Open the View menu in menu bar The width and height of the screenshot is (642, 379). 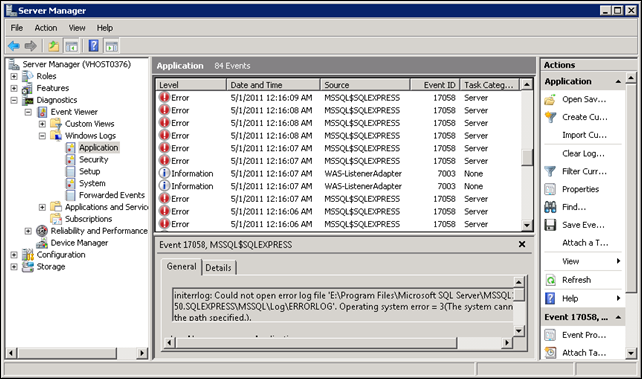[x=77, y=28]
